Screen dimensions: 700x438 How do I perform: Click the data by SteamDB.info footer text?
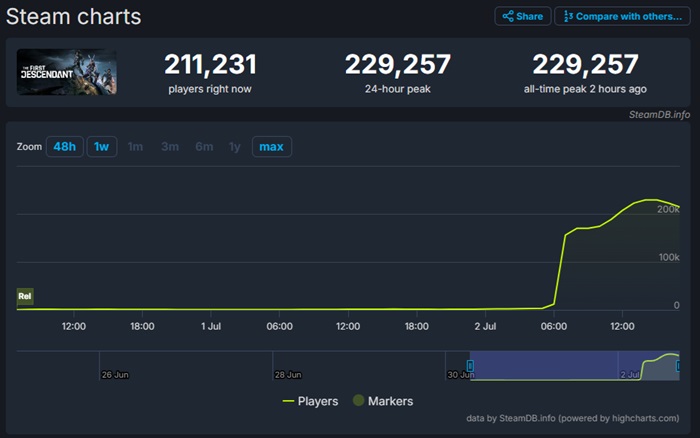click(573, 418)
